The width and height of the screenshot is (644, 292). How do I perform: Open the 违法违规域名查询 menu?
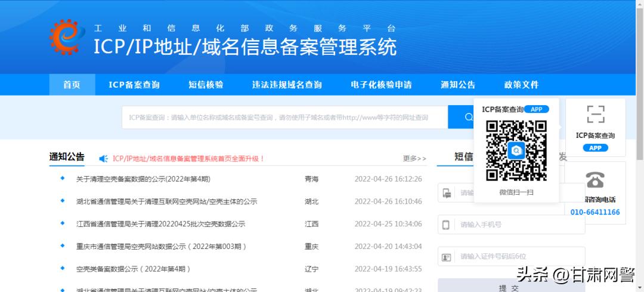(287, 85)
